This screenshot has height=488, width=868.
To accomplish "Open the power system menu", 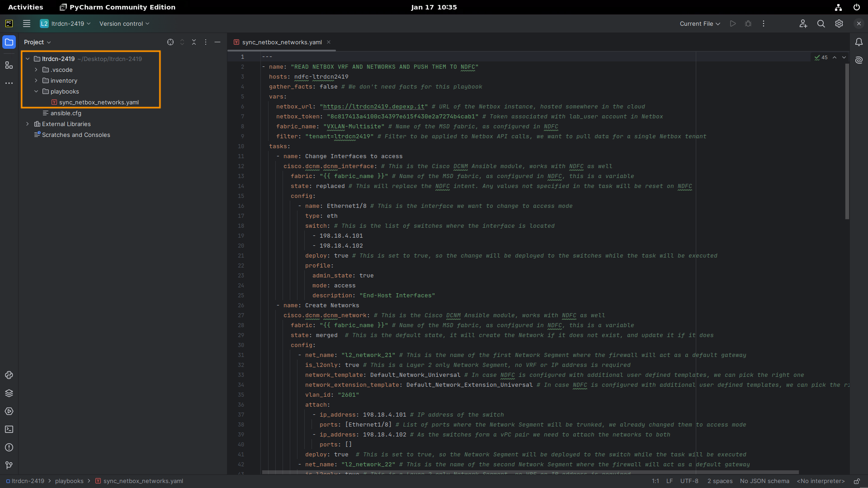I will tap(856, 7).
